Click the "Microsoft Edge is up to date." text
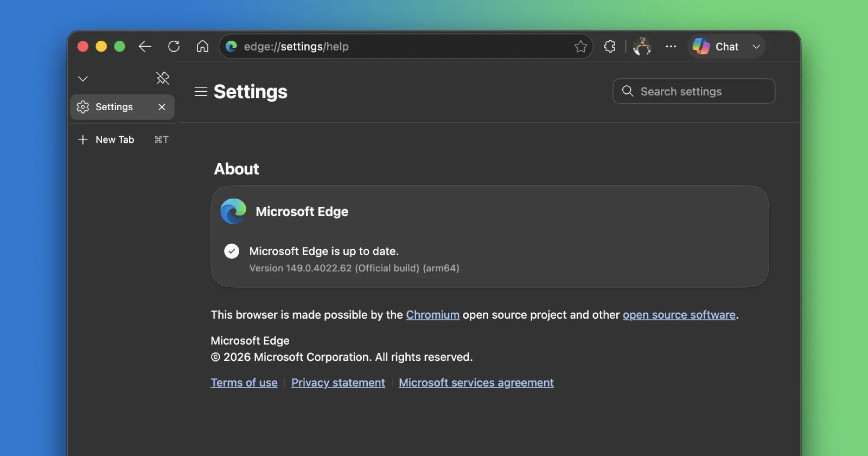 324,251
